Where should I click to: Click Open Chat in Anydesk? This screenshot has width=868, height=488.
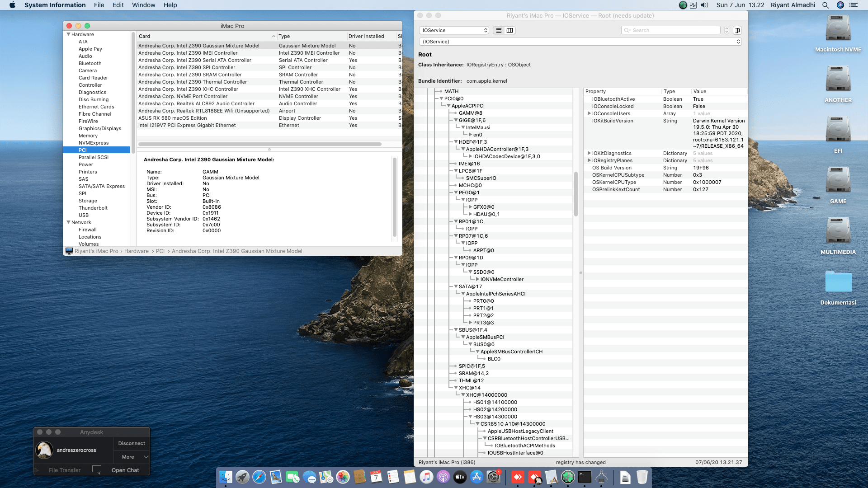125,470
